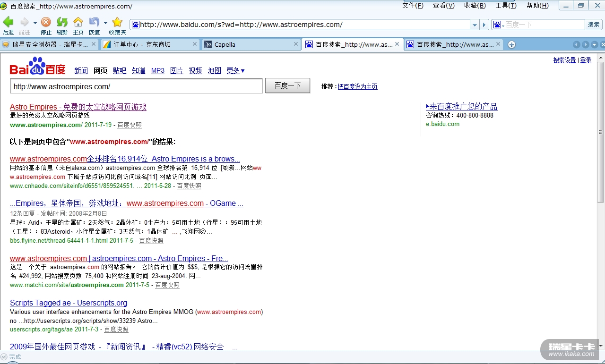Click the text '咨询热线：400-800-8888'
605x364 pixels.
pyautogui.click(x=459, y=115)
